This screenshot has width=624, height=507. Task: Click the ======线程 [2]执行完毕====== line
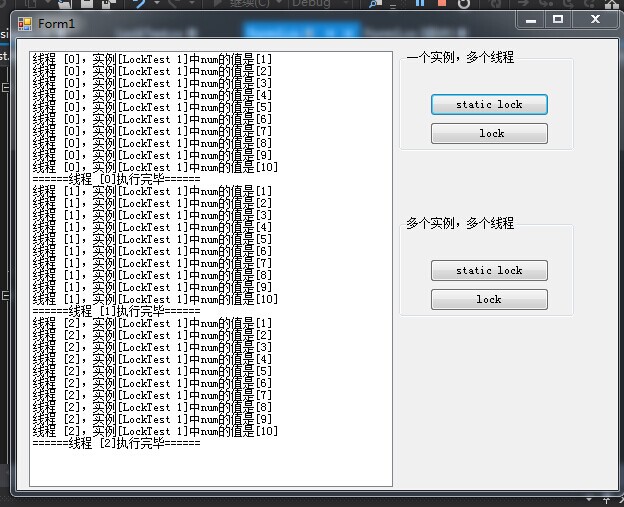coord(117,443)
